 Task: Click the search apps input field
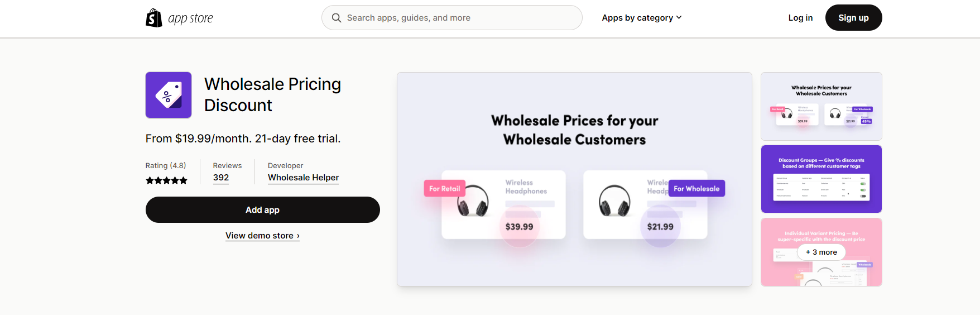[452, 18]
